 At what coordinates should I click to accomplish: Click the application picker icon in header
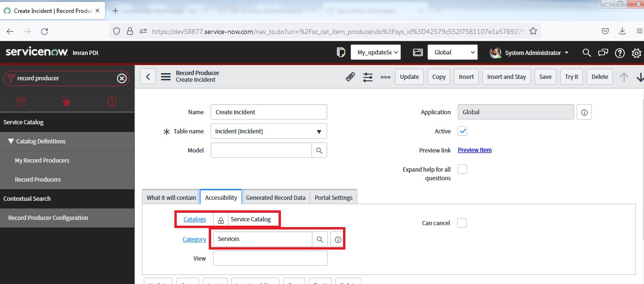coord(418,52)
